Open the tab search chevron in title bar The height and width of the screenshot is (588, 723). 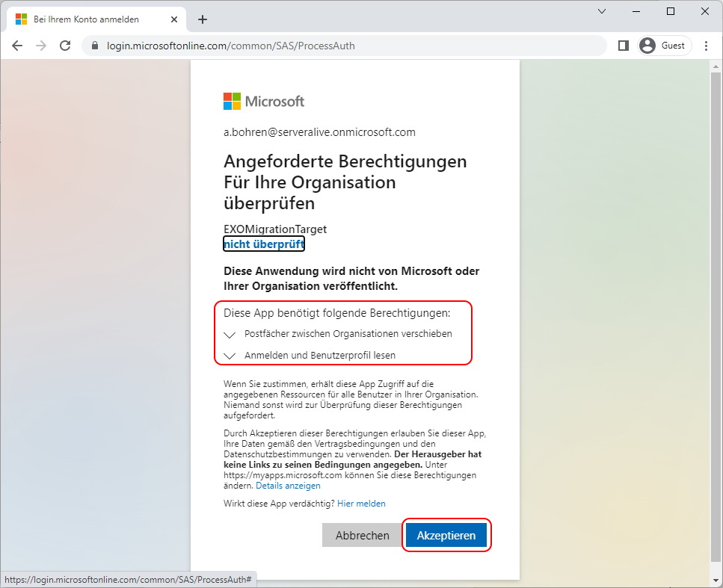(x=602, y=11)
